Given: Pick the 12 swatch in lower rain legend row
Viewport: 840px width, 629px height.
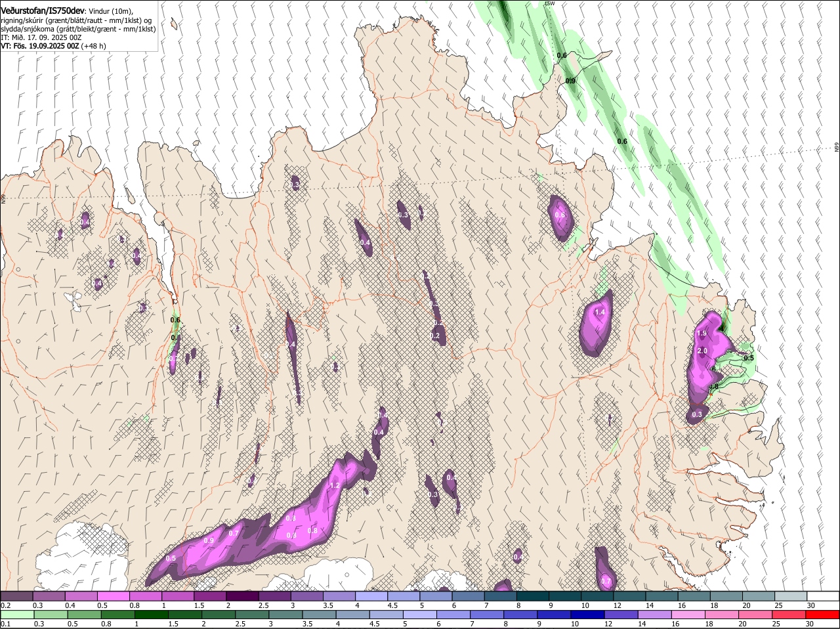Looking at the screenshot, I should click(x=621, y=615).
